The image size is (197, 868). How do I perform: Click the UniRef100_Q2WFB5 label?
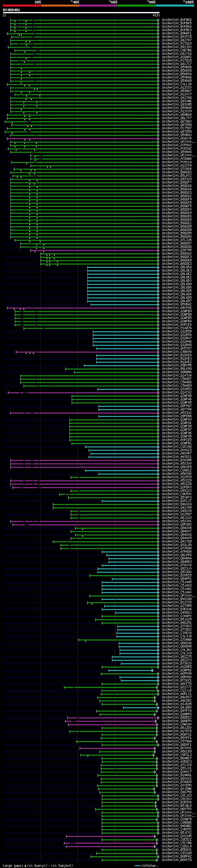tap(176, 318)
